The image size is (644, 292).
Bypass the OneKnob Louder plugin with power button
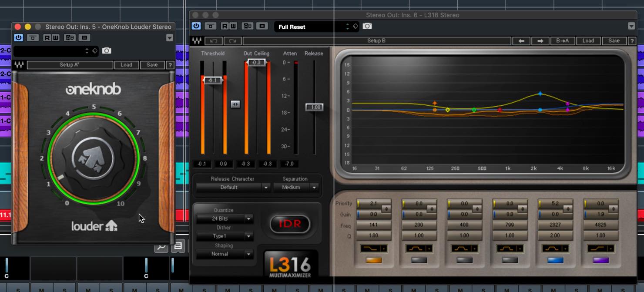pyautogui.click(x=18, y=38)
